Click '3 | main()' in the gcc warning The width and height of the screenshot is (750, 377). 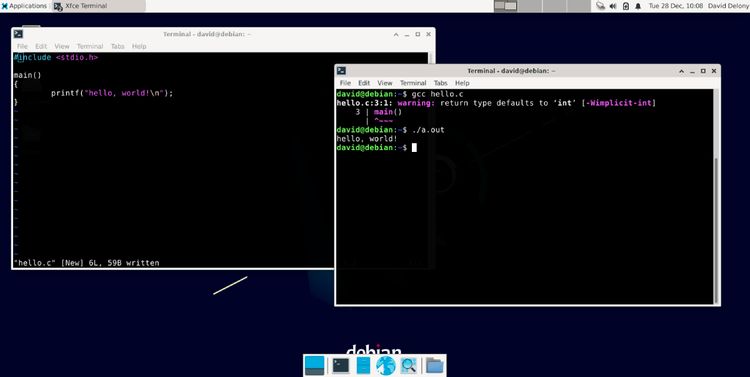click(x=378, y=112)
